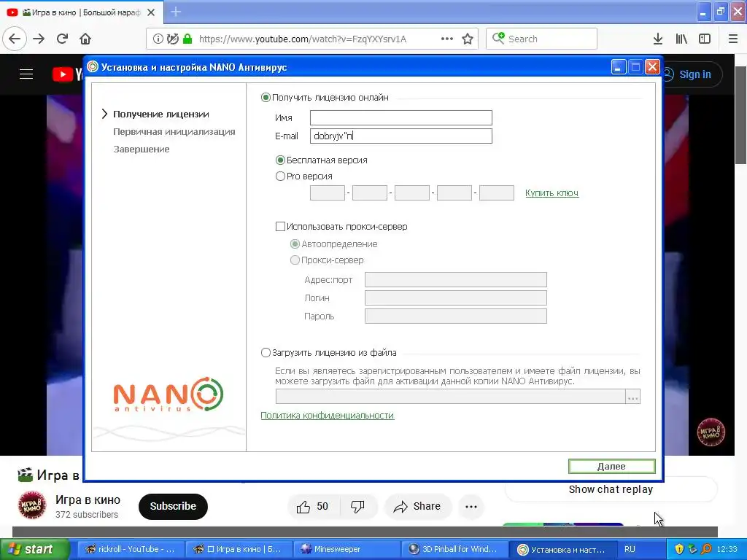Open Firefox home page
This screenshot has width=747, height=560.
pyautogui.click(x=85, y=39)
